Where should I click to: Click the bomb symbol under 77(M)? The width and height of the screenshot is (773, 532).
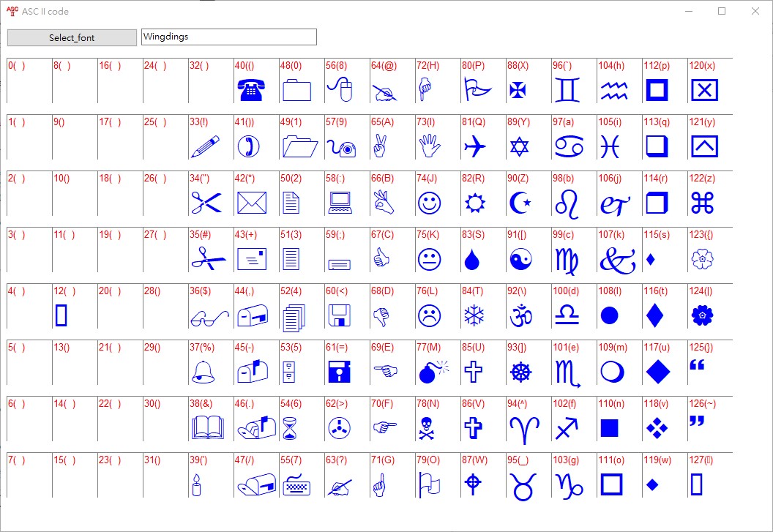[434, 372]
